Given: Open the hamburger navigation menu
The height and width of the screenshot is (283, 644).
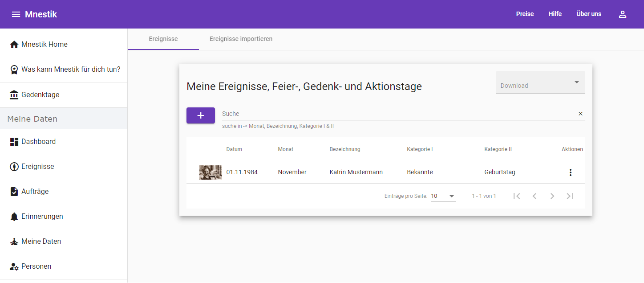Looking at the screenshot, I should tap(16, 14).
